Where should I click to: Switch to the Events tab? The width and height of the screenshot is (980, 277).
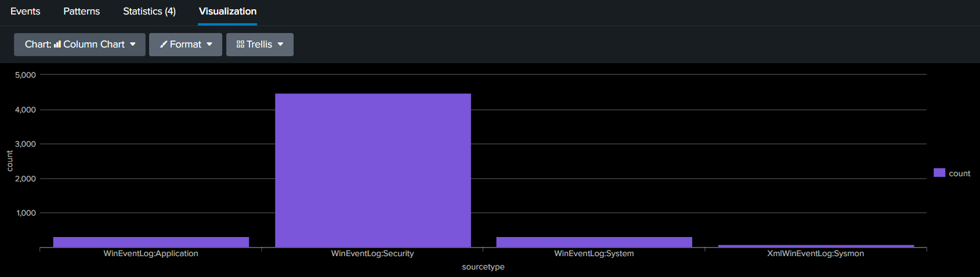(26, 12)
